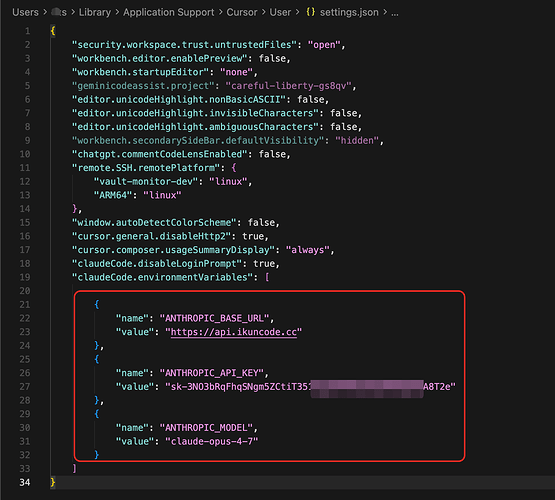This screenshot has width=555, height=500.
Task: Place cursor on "claude-opus-4-7" model value
Action: tap(212, 442)
